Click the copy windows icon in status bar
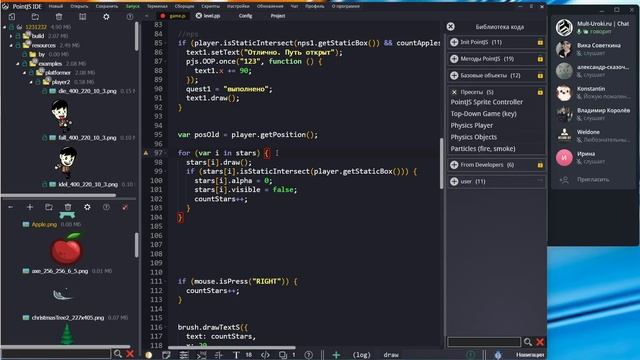This screenshot has width=640, height=360. click(283, 355)
